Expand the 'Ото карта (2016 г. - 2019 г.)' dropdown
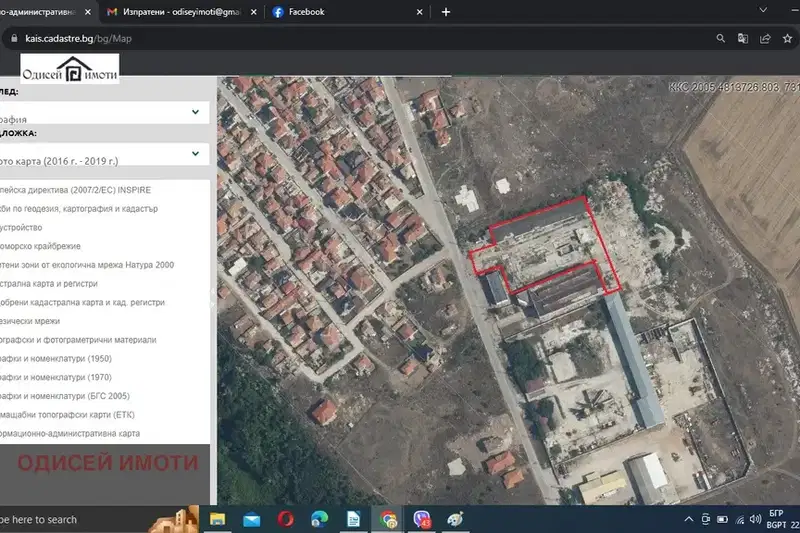Viewport: 800px width, 533px height. point(104,154)
